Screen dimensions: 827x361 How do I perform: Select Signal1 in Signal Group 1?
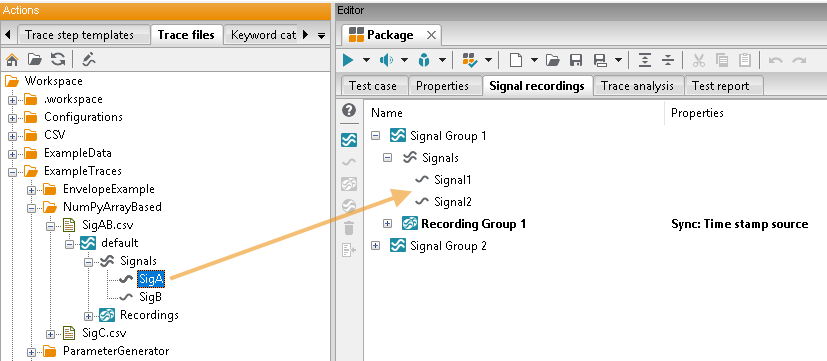coord(453,179)
